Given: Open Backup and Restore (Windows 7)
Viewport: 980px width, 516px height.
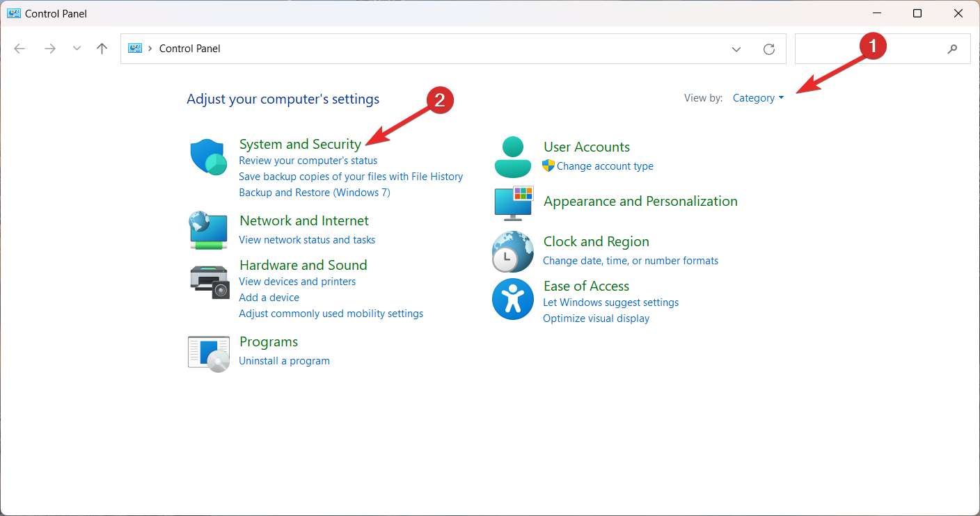Looking at the screenshot, I should tap(315, 193).
